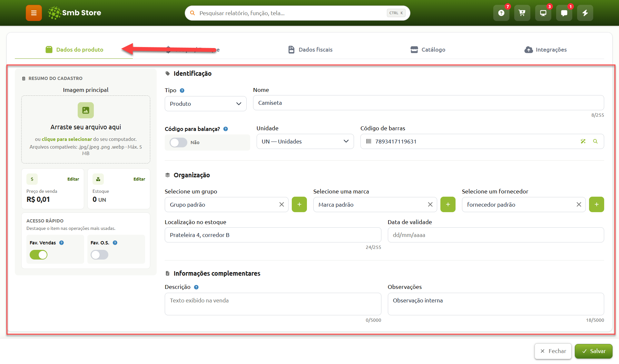The height and width of the screenshot is (364, 619).
Task: Clear the Grupo padrão selection
Action: pos(281,204)
